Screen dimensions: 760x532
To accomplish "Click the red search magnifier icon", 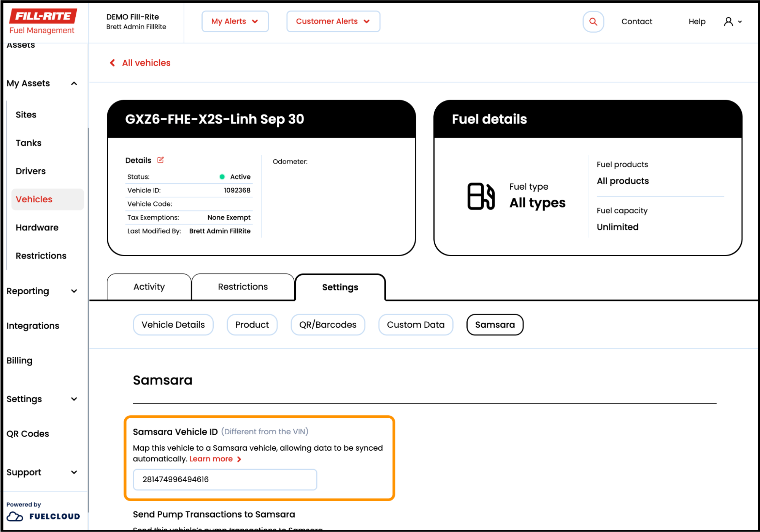I will coord(593,22).
